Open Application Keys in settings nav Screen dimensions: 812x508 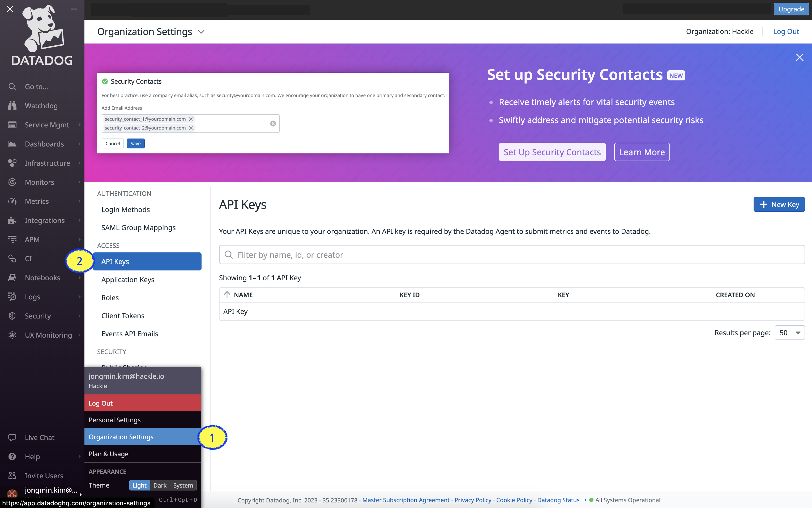(128, 279)
